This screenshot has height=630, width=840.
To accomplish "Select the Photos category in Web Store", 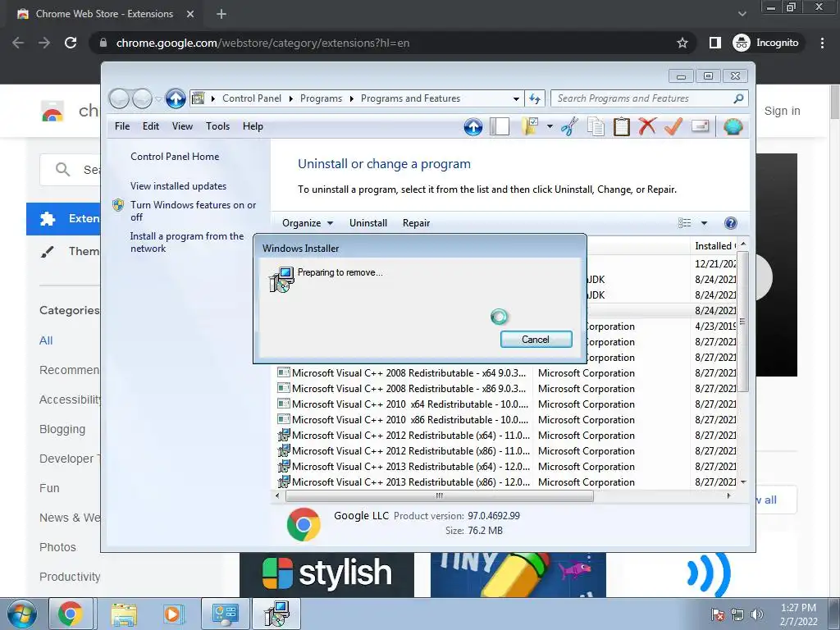I will [57, 547].
